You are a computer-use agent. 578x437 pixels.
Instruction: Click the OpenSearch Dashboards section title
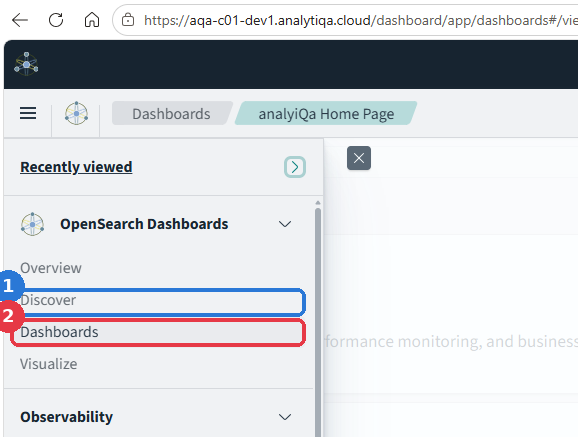pyautogui.click(x=144, y=224)
